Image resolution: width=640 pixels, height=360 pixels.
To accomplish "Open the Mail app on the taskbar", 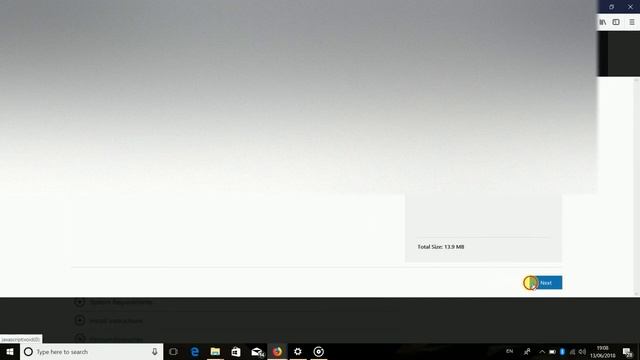I will pos(257,351).
